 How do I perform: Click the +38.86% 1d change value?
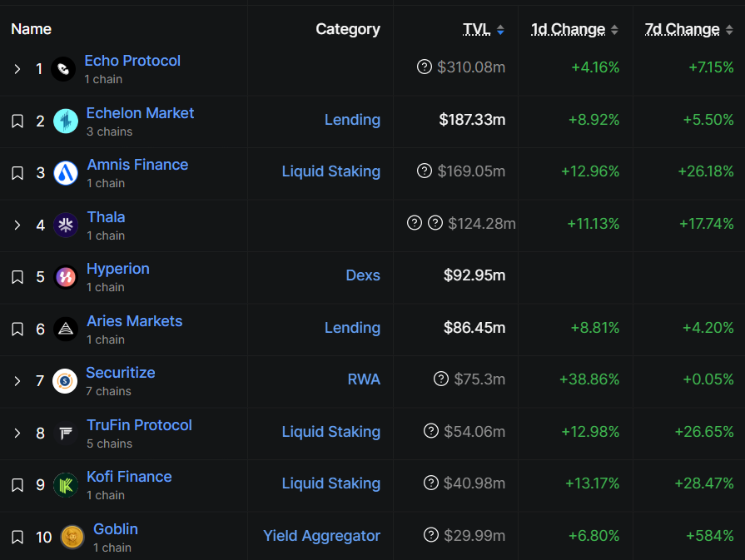[589, 379]
